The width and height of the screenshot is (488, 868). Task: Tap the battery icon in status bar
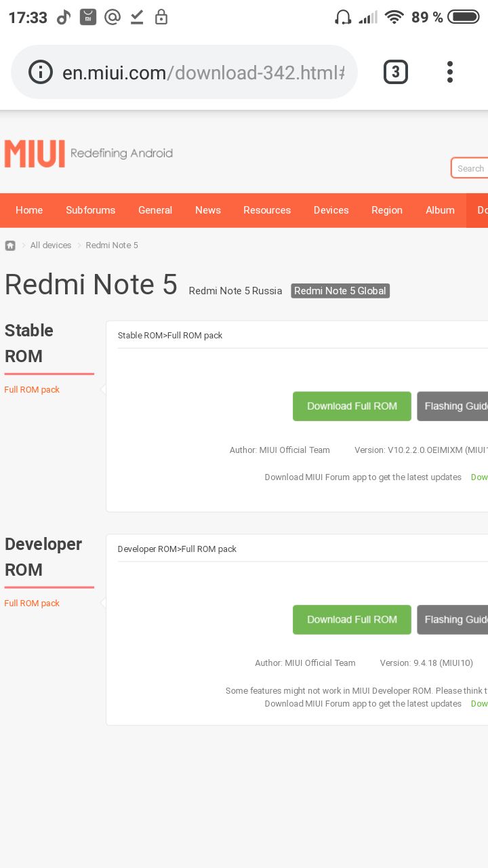pos(464,18)
